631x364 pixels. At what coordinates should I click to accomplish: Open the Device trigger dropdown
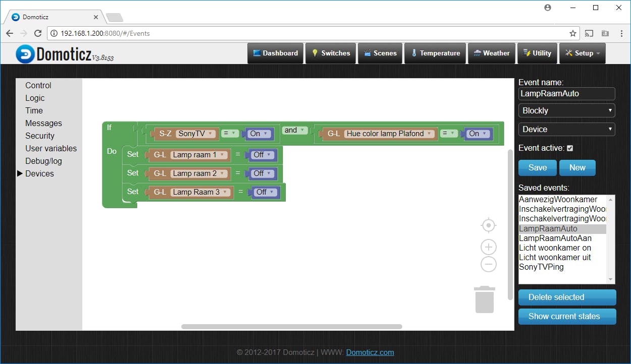click(x=567, y=130)
